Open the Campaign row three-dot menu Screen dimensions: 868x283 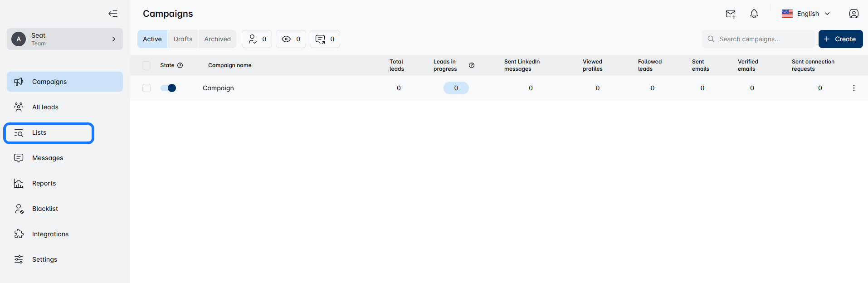(x=853, y=88)
